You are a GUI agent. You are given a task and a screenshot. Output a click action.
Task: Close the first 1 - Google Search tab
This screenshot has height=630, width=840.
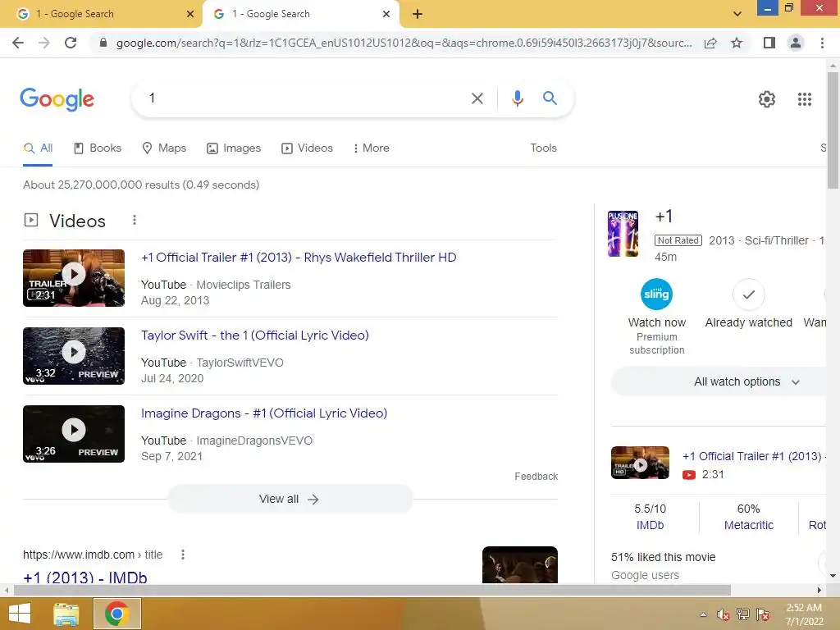click(190, 15)
